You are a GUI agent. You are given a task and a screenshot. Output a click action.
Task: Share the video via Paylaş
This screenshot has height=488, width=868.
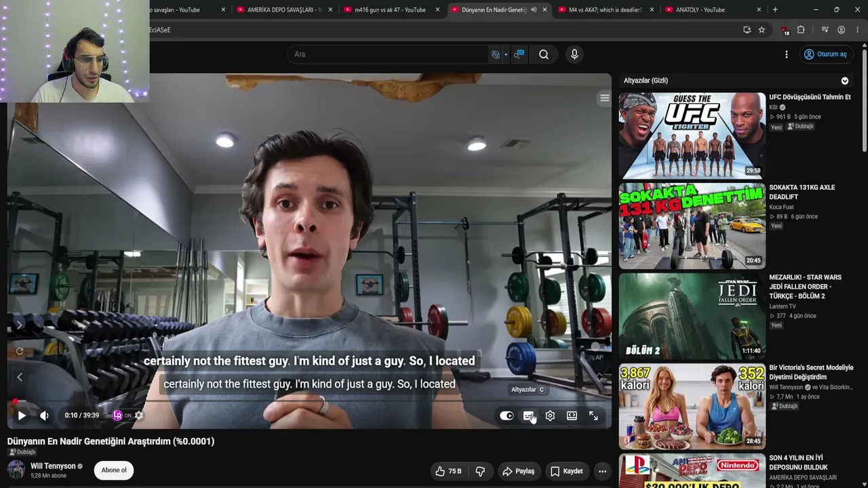[518, 471]
